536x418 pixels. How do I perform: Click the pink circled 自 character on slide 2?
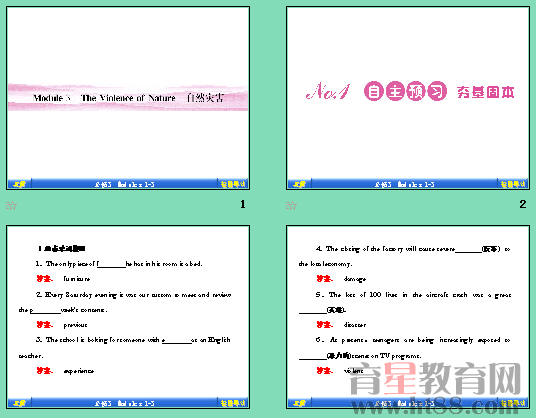click(x=374, y=91)
